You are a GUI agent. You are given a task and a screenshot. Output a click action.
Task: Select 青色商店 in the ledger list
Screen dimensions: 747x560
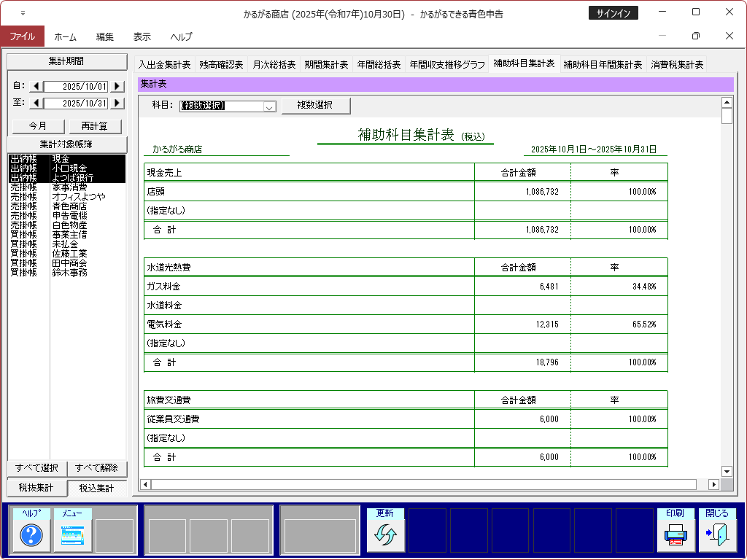69,206
